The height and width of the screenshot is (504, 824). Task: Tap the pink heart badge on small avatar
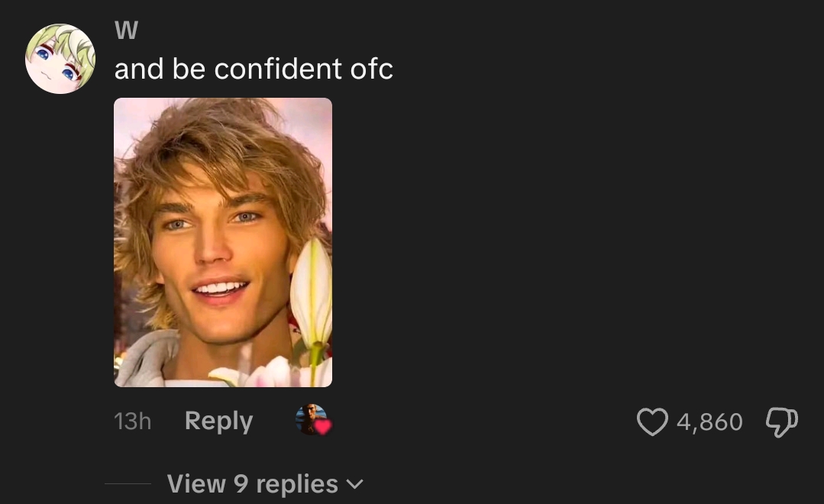click(x=323, y=427)
